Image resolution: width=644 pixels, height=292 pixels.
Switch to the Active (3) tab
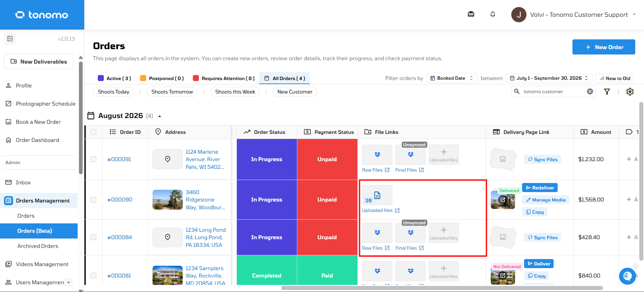point(115,78)
